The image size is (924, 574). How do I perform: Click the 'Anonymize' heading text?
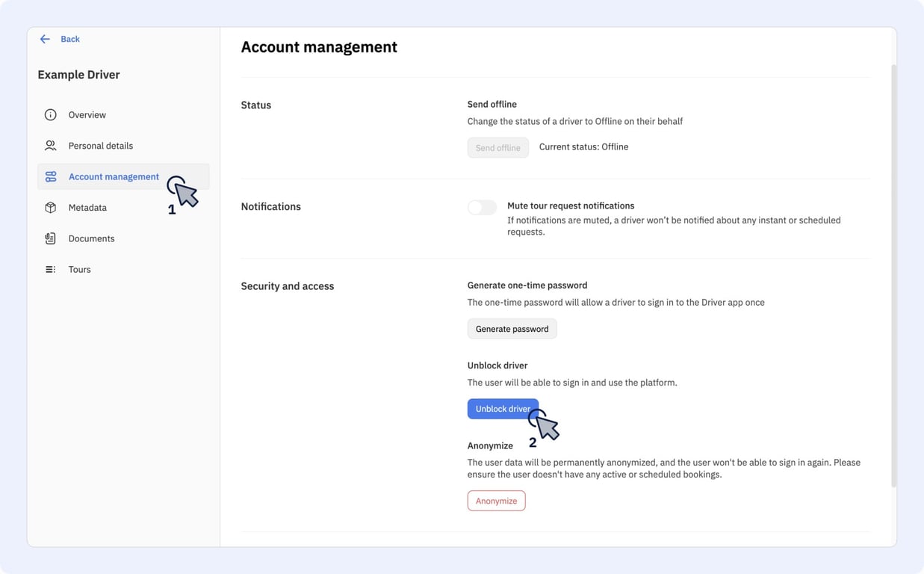pyautogui.click(x=490, y=446)
